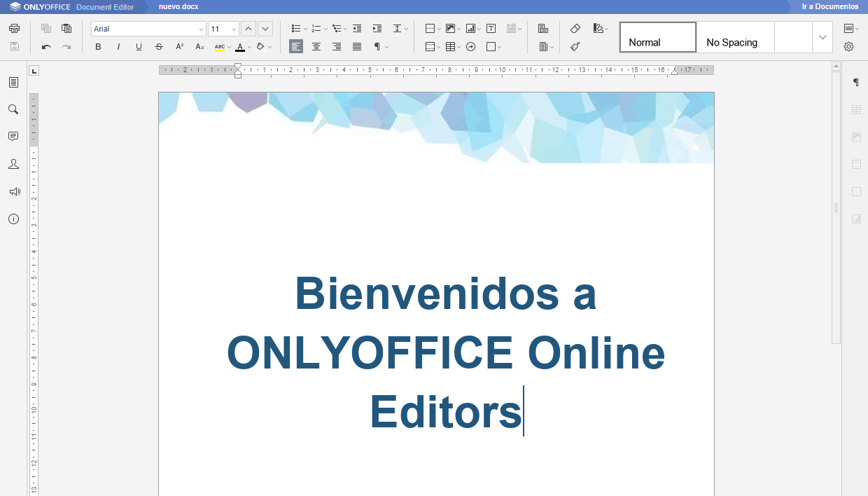Click the paragraph shading bucket
Viewport: 868px width, 496px height.
click(260, 47)
